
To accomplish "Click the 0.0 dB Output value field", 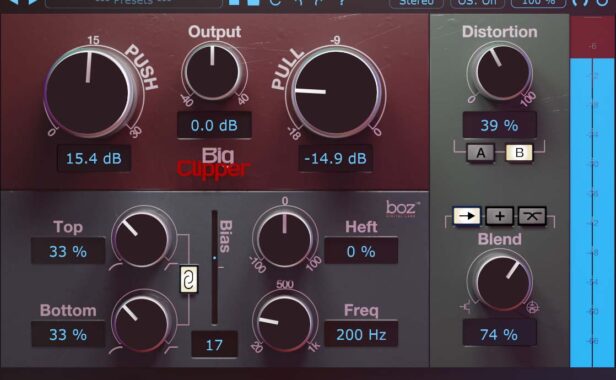I will click(214, 125).
